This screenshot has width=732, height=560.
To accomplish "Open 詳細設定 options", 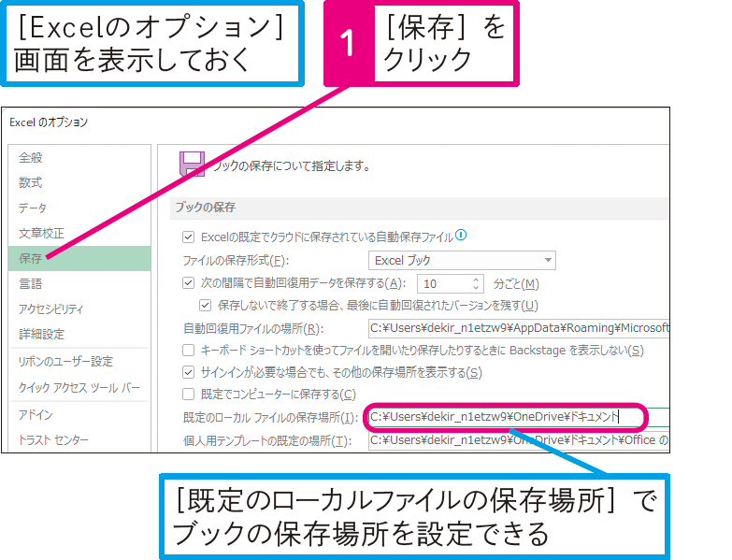I will click(x=41, y=334).
